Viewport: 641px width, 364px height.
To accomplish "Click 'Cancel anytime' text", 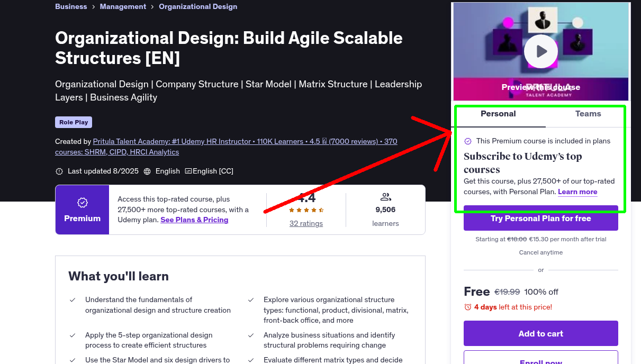I will point(541,252).
